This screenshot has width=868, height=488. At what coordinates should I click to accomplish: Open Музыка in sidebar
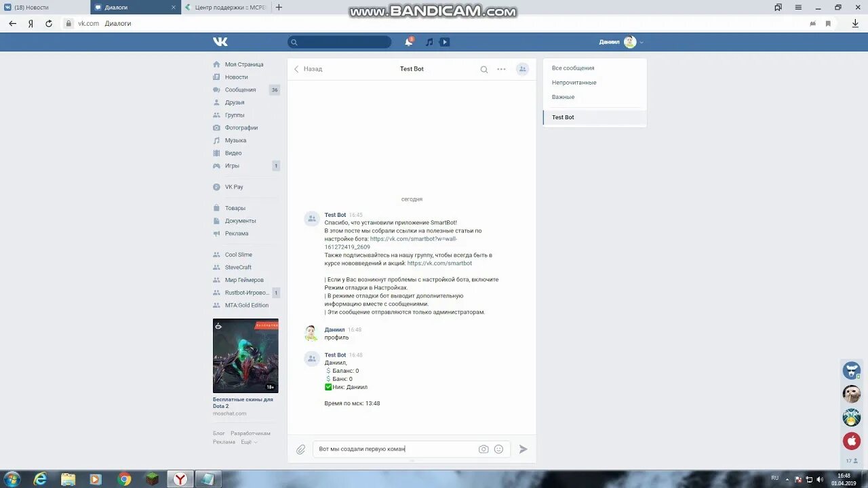pos(235,140)
